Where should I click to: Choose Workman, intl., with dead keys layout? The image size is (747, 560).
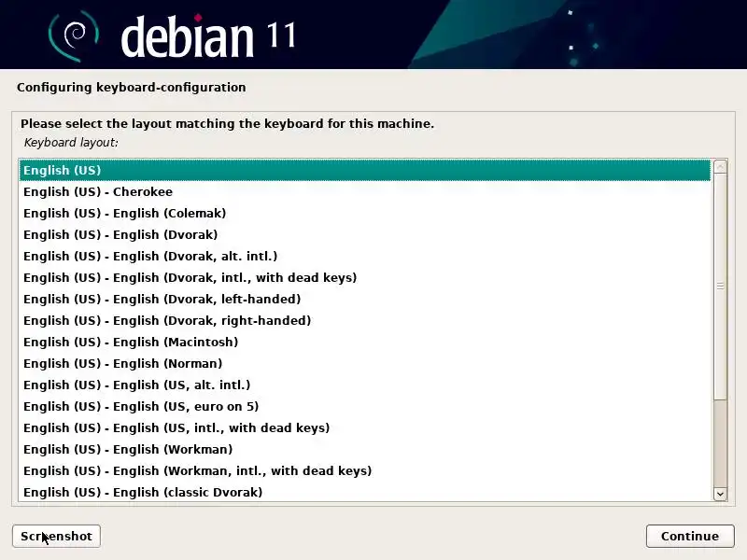coord(365,470)
